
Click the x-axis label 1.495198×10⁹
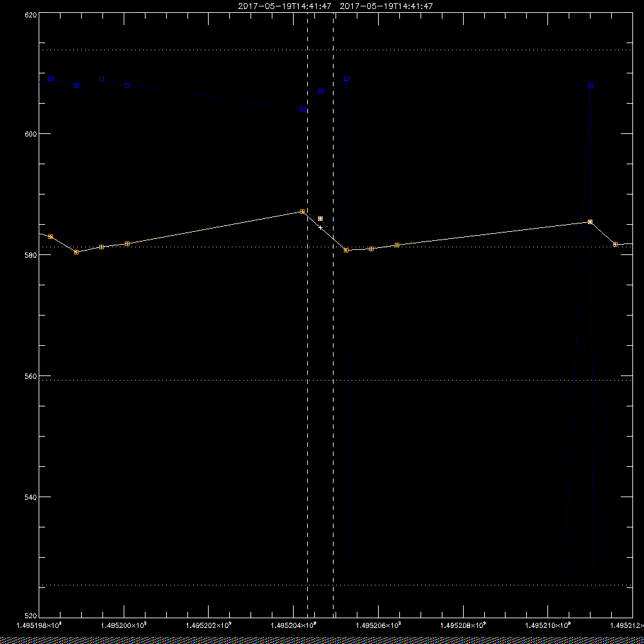[x=39, y=625]
